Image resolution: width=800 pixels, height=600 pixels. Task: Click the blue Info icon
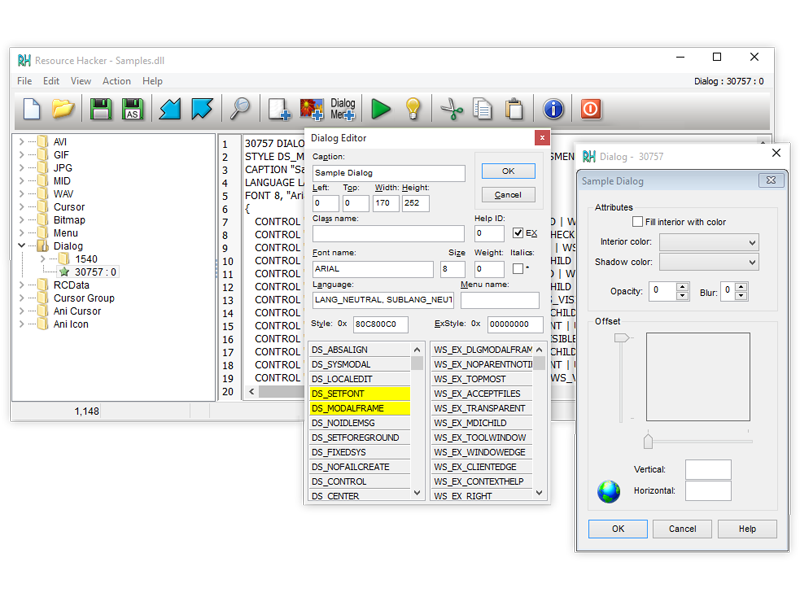coord(554,108)
